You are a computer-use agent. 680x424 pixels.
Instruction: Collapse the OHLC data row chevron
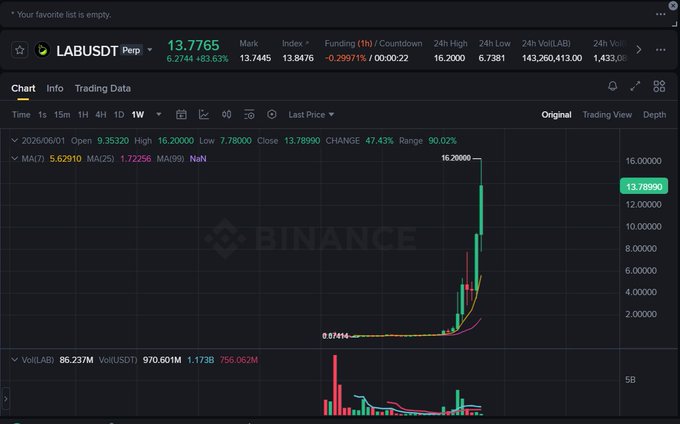[x=14, y=140]
